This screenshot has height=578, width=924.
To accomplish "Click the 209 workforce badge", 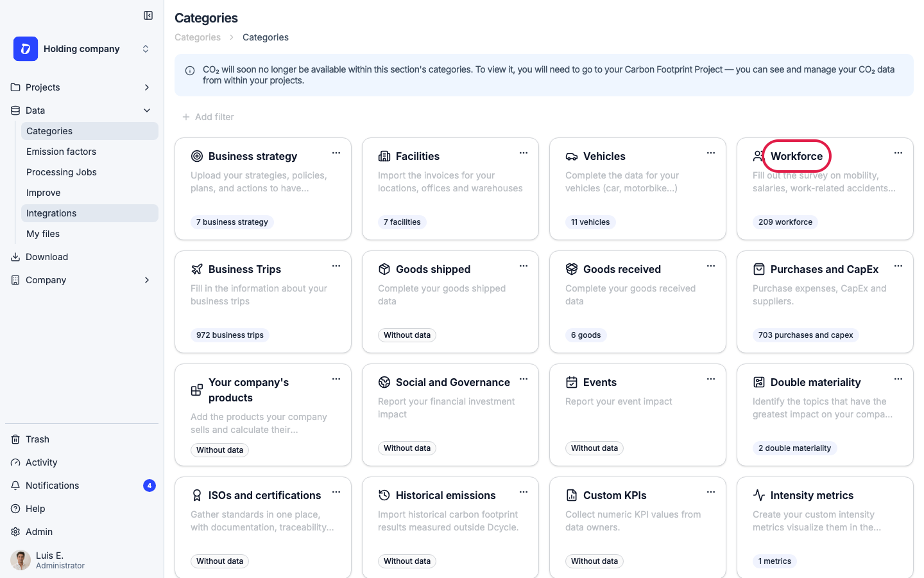I will coord(785,222).
